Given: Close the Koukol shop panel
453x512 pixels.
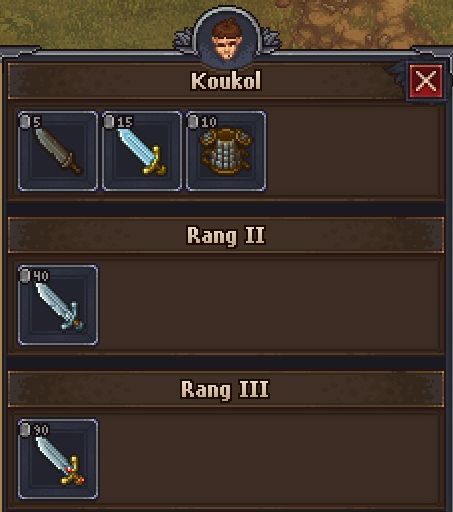Looking at the screenshot, I should pos(426,81).
